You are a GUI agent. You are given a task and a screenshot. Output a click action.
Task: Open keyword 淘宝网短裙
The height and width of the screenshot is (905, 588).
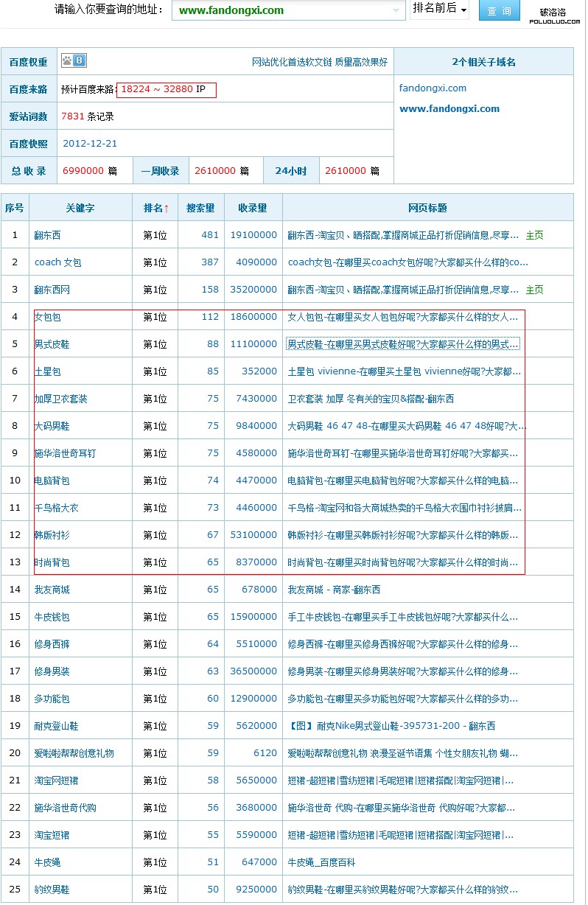(56, 780)
